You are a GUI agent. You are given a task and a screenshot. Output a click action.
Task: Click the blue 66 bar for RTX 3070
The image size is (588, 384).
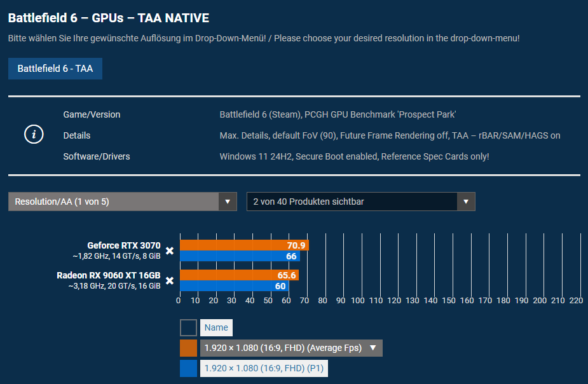pyautogui.click(x=240, y=256)
